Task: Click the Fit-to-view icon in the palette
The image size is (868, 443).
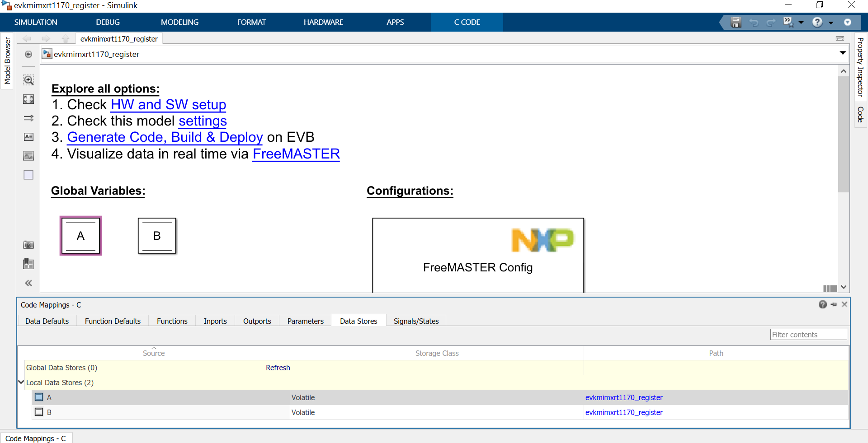Action: [x=28, y=99]
